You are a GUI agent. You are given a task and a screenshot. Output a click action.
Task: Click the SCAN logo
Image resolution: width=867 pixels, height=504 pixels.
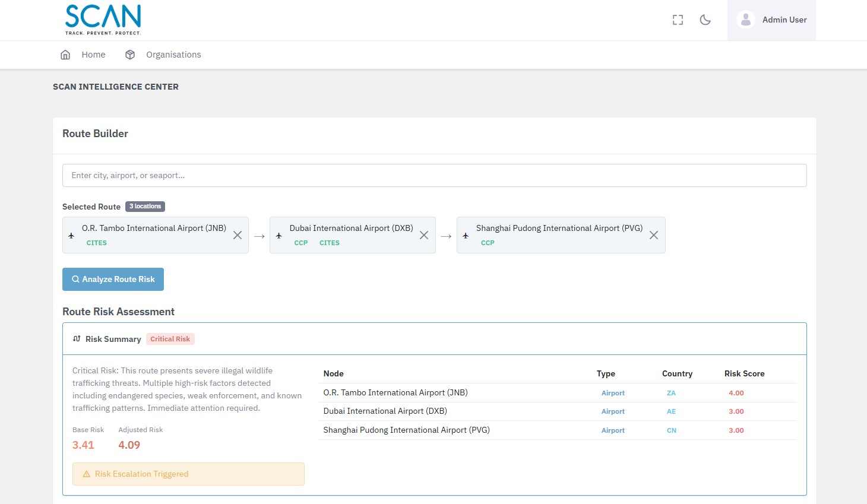coord(103,20)
